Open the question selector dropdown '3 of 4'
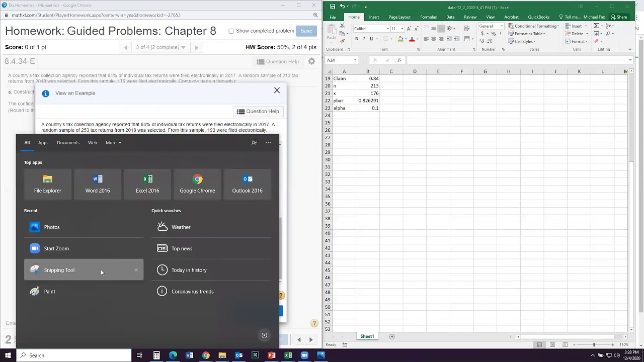Image resolution: width=644 pixels, height=362 pixels. 160,47
